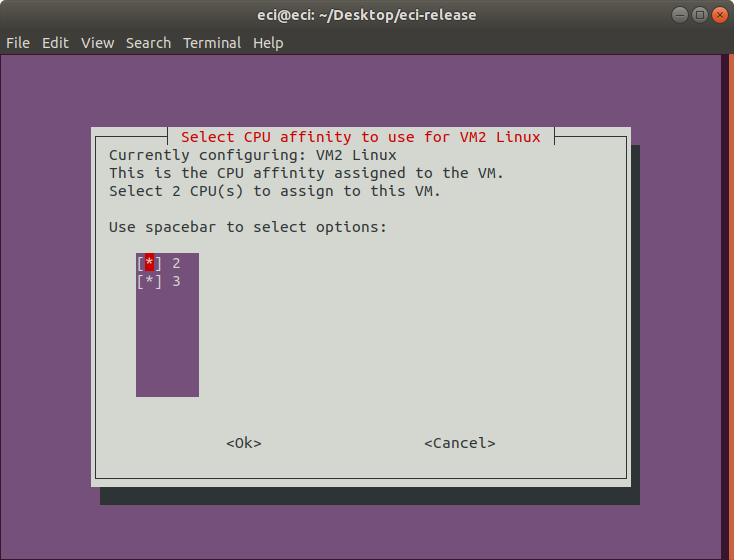The height and width of the screenshot is (560, 734).
Task: Toggle the checkbox for CPU 2
Action: 149,263
